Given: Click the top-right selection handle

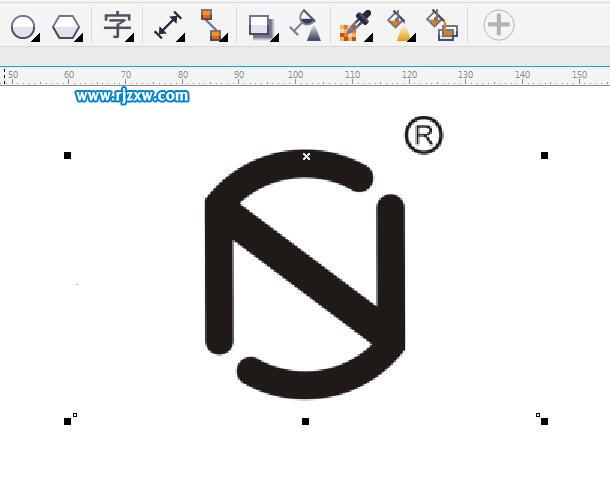Looking at the screenshot, I should click(544, 156).
